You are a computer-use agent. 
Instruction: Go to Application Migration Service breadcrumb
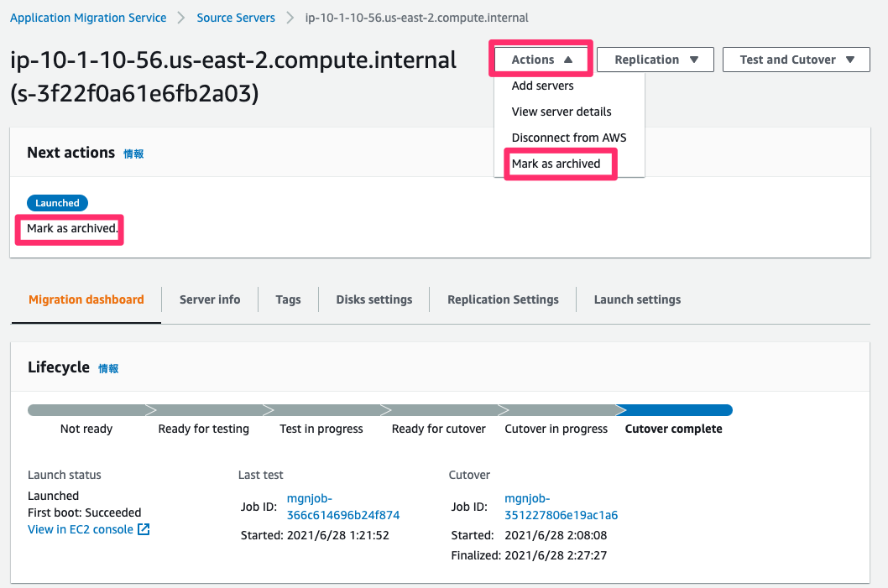pos(88,18)
